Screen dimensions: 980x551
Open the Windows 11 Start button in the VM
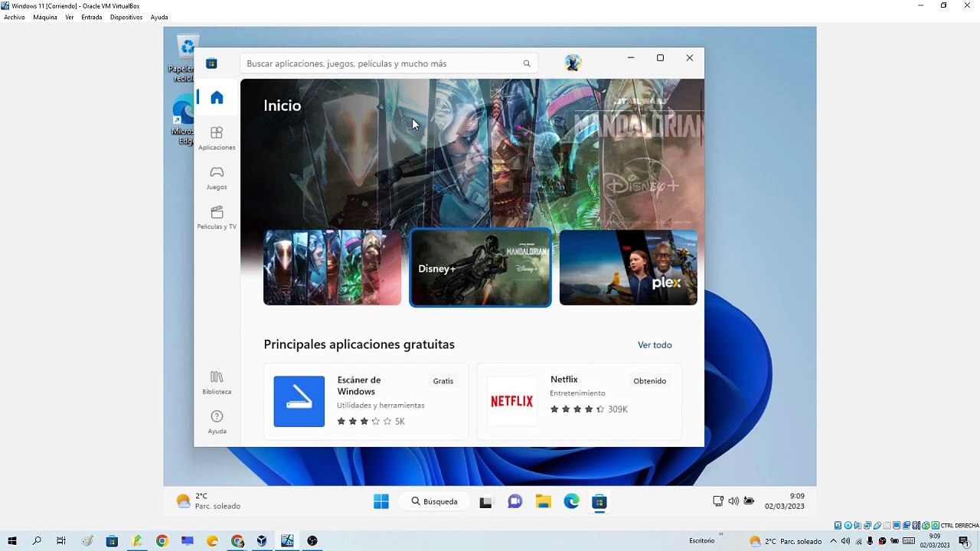[x=381, y=502]
